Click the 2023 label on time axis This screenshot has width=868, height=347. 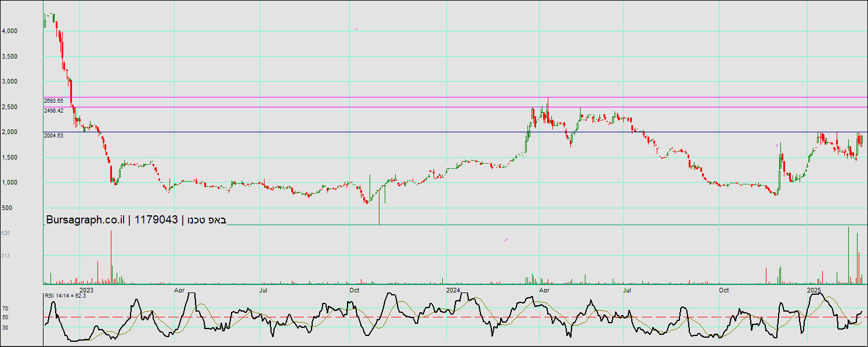click(86, 290)
